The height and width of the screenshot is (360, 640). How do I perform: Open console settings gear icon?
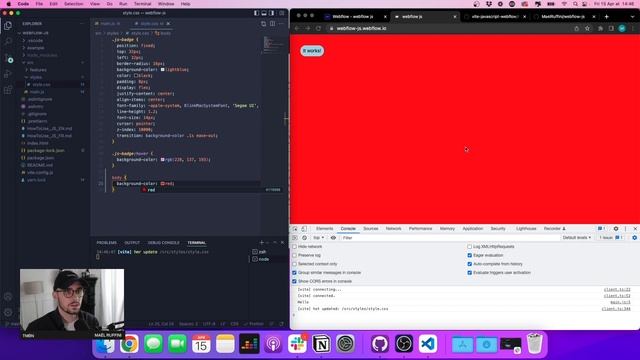[634, 238]
